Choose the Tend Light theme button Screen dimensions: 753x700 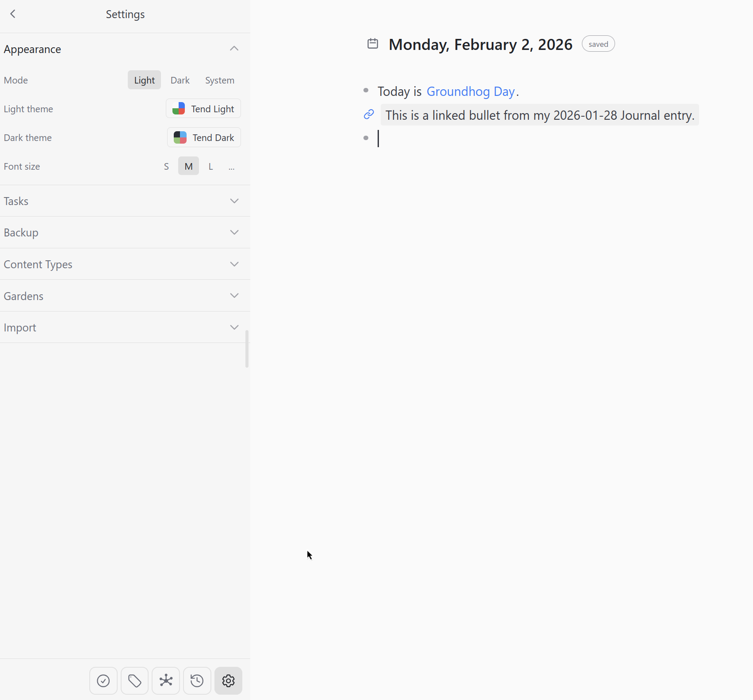coord(203,109)
